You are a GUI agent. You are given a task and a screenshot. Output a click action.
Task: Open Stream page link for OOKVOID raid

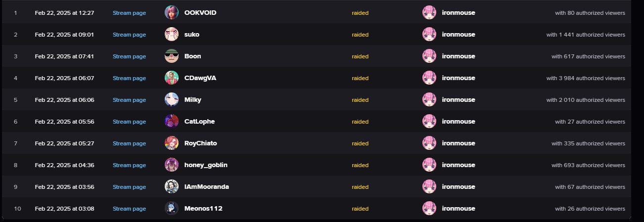[129, 13]
